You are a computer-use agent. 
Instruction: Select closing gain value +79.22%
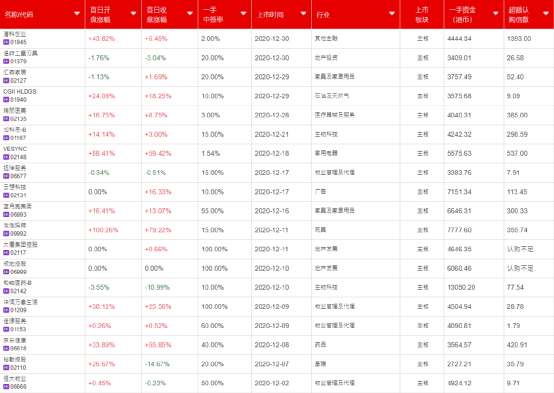pyautogui.click(x=158, y=230)
